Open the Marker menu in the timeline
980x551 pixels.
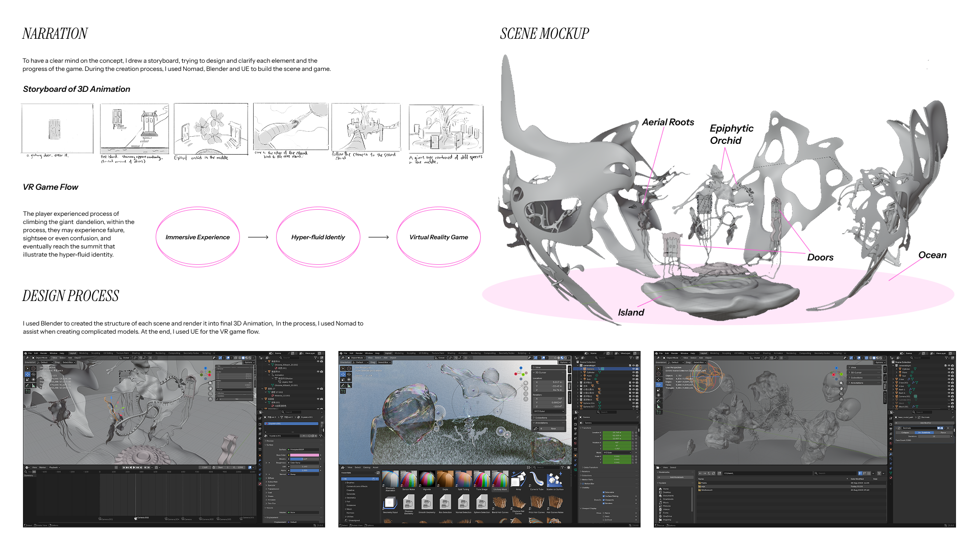pos(42,467)
